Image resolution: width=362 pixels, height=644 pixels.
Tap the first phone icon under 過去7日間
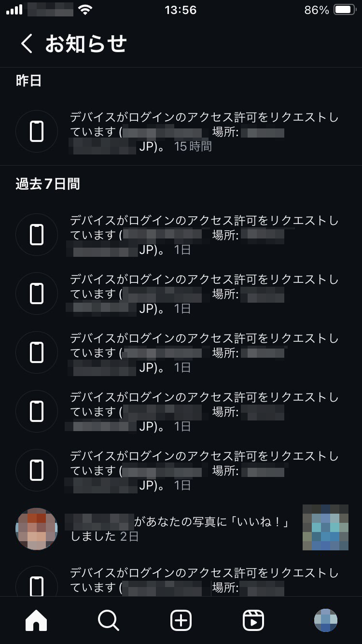click(x=37, y=235)
